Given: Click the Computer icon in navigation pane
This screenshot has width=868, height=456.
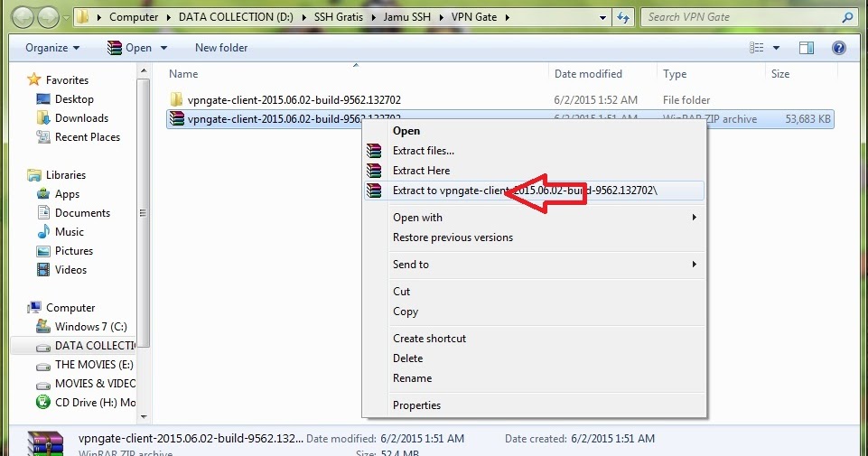Looking at the screenshot, I should click(x=34, y=307).
